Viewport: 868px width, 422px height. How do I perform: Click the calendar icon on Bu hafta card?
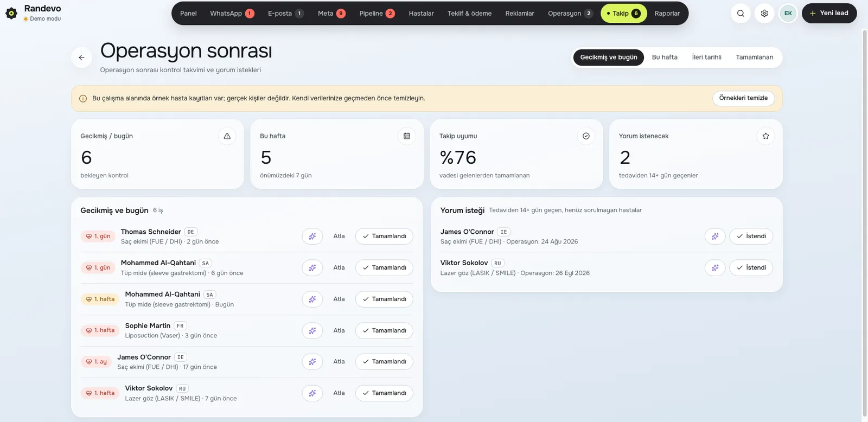[x=407, y=136]
